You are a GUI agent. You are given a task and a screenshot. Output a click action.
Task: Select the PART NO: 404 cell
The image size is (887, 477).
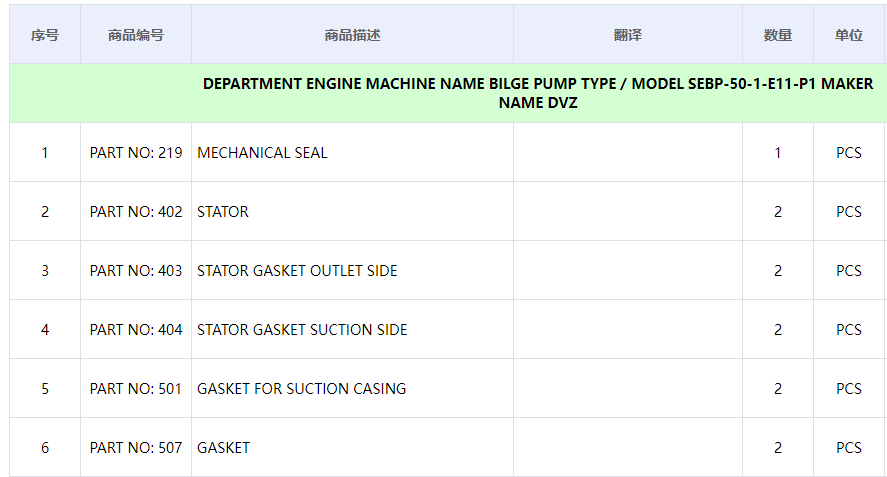136,330
